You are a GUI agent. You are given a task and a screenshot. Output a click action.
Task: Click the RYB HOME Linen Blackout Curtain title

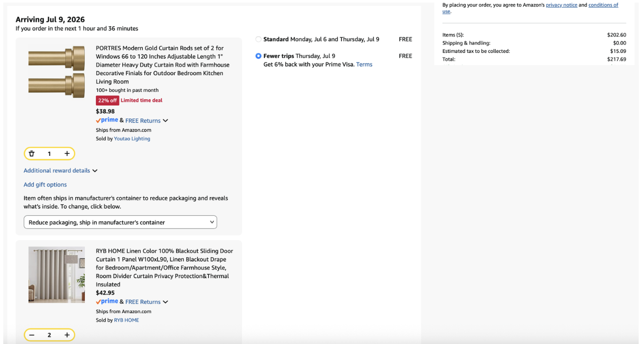pyautogui.click(x=165, y=267)
